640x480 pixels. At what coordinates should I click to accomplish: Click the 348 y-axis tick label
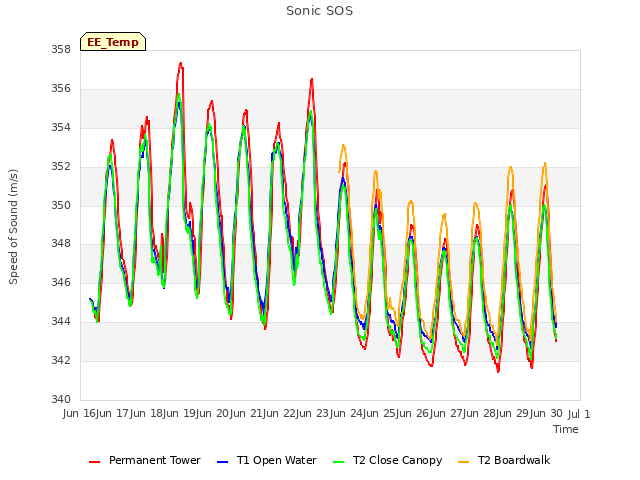point(61,244)
